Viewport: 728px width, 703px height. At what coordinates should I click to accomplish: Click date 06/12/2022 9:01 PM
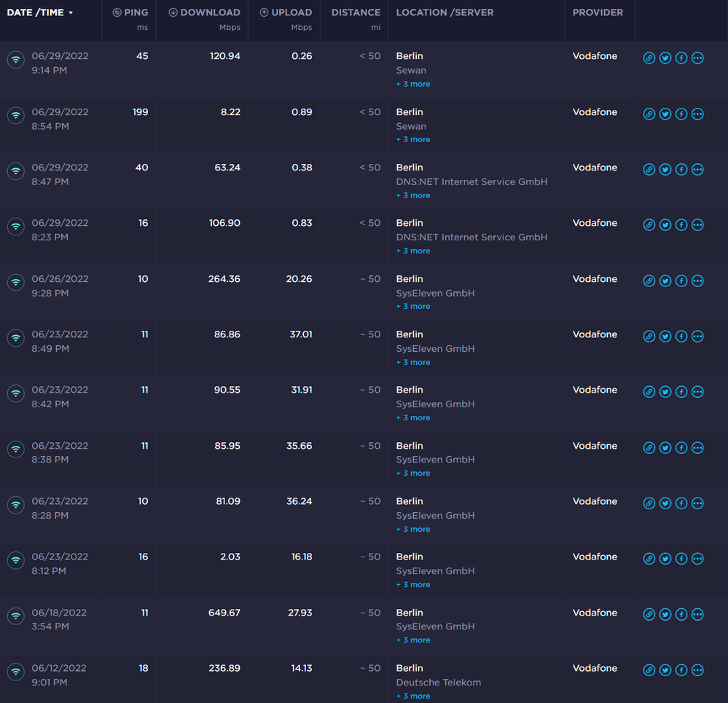[x=59, y=675]
